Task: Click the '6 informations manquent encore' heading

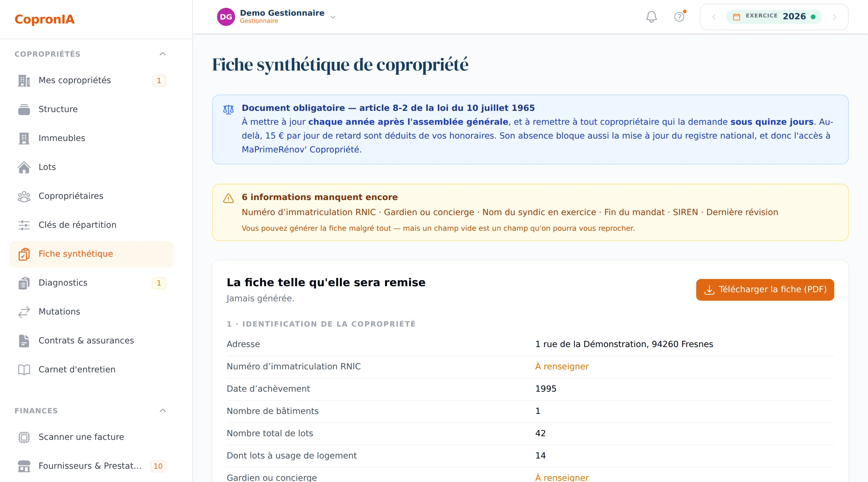Action: [319, 197]
